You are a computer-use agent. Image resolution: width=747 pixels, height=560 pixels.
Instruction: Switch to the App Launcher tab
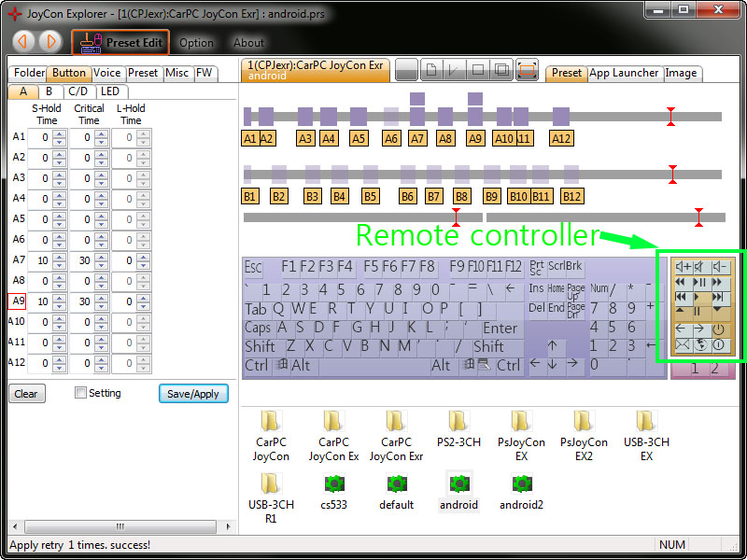click(624, 73)
